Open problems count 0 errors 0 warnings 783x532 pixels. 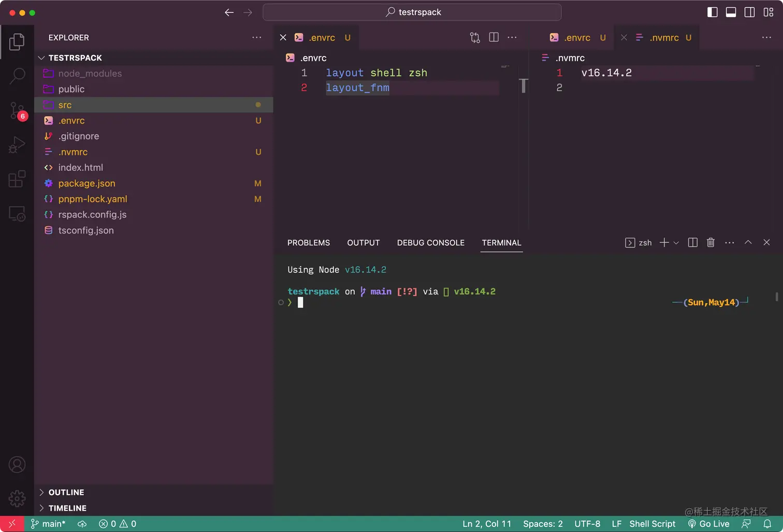[118, 524]
